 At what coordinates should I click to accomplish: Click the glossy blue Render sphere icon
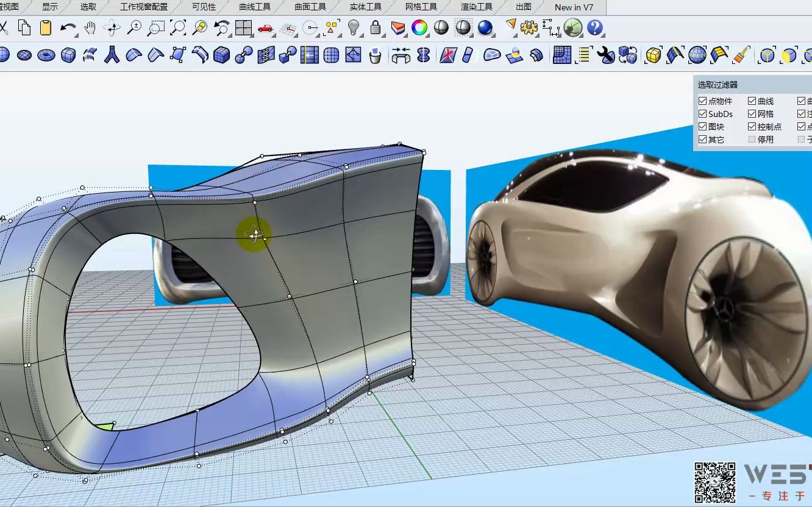[x=485, y=28]
